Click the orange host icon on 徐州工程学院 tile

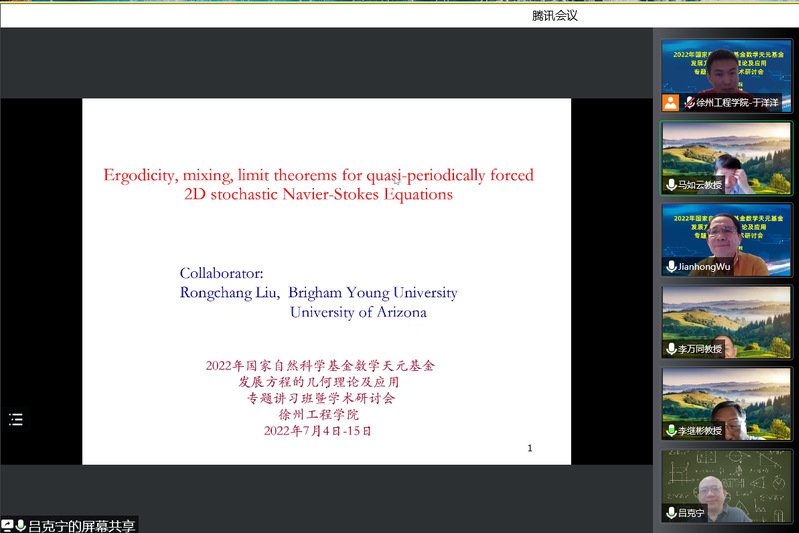coord(670,102)
